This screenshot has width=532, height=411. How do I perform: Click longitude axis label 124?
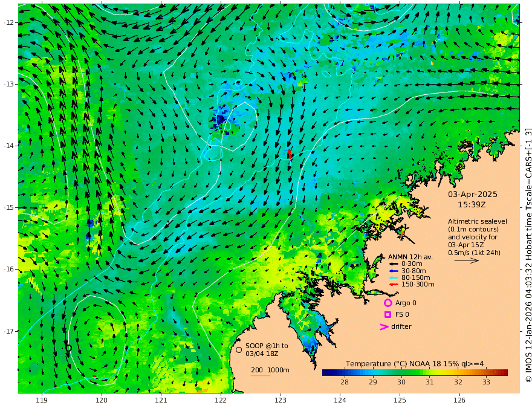coord(340,400)
